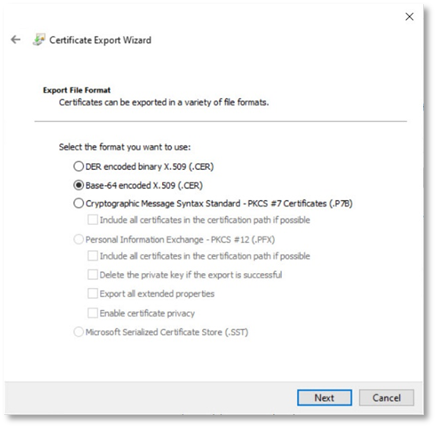Click the Export File Format heading

tap(77, 90)
